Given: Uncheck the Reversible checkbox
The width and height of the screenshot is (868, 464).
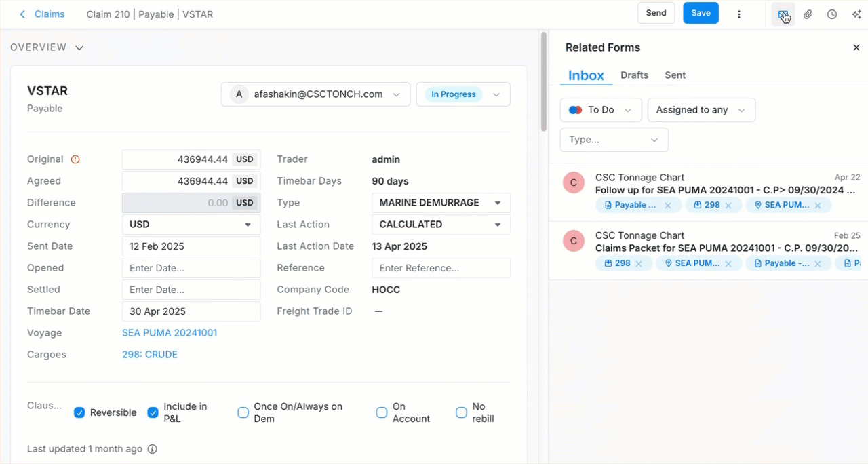Looking at the screenshot, I should coord(79,412).
